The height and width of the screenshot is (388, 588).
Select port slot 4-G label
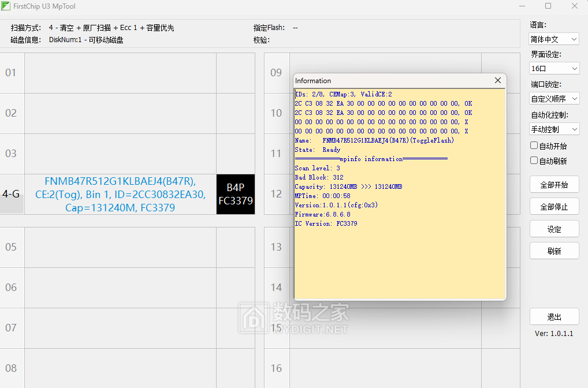click(12, 195)
